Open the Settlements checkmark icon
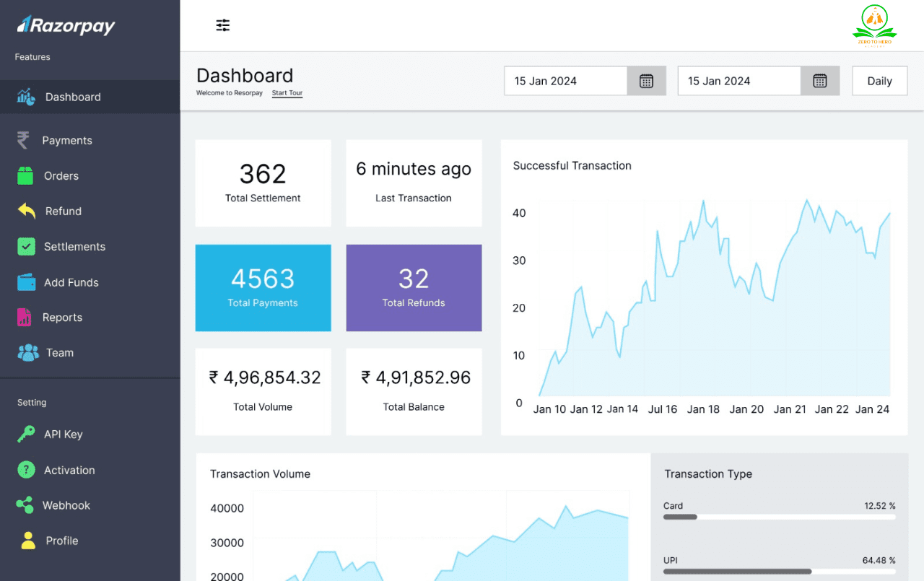The image size is (924, 581). pyautogui.click(x=26, y=246)
